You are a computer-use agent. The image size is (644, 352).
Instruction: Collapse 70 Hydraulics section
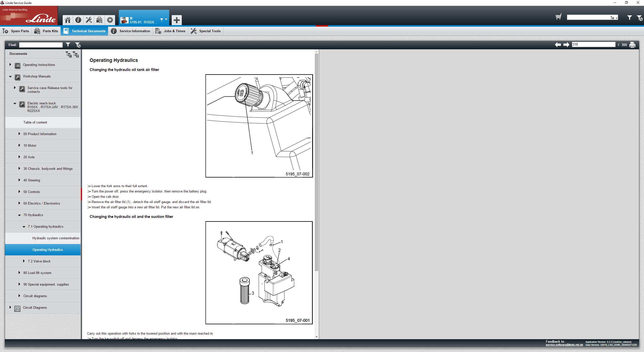click(19, 215)
